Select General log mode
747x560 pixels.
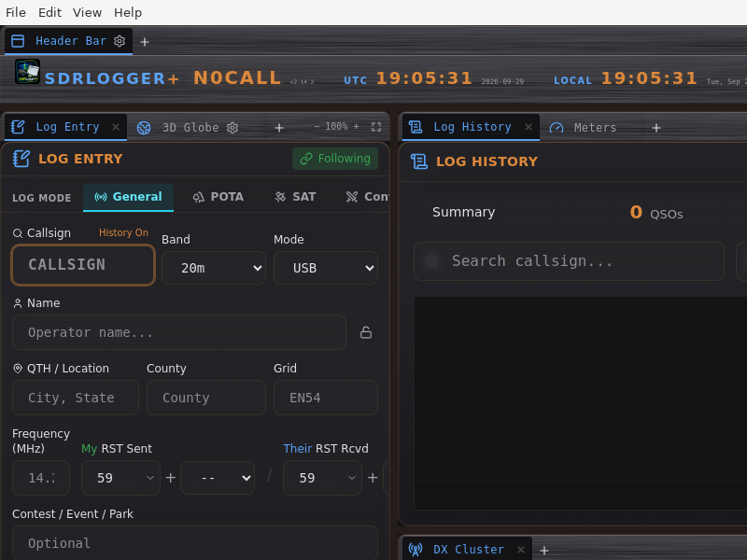[128, 197]
